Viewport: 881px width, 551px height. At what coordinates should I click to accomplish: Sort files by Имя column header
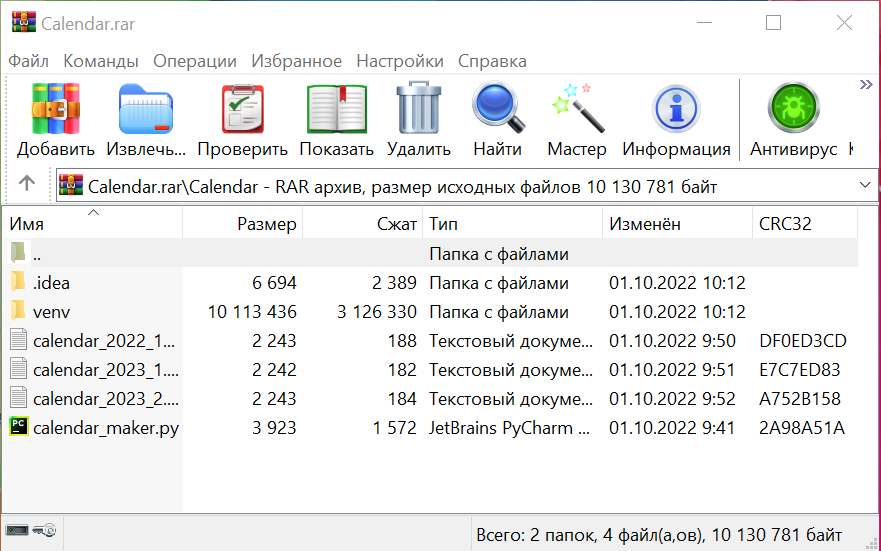[90, 224]
